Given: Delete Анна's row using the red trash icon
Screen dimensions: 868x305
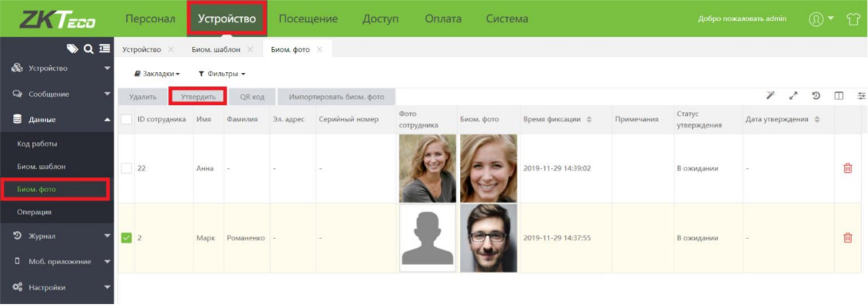Looking at the screenshot, I should point(848,168).
